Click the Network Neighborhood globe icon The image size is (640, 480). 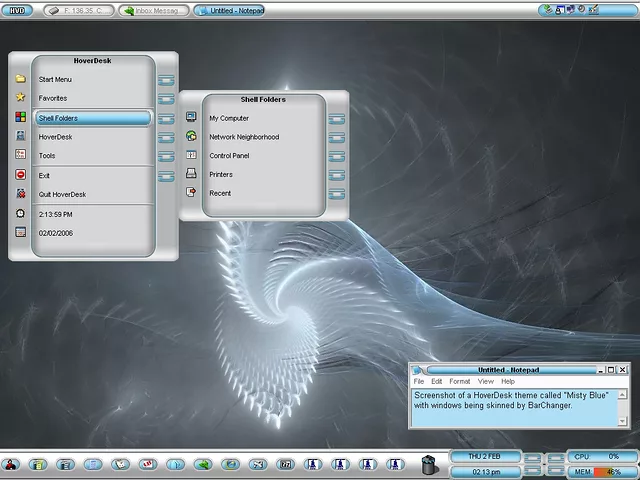coord(191,137)
